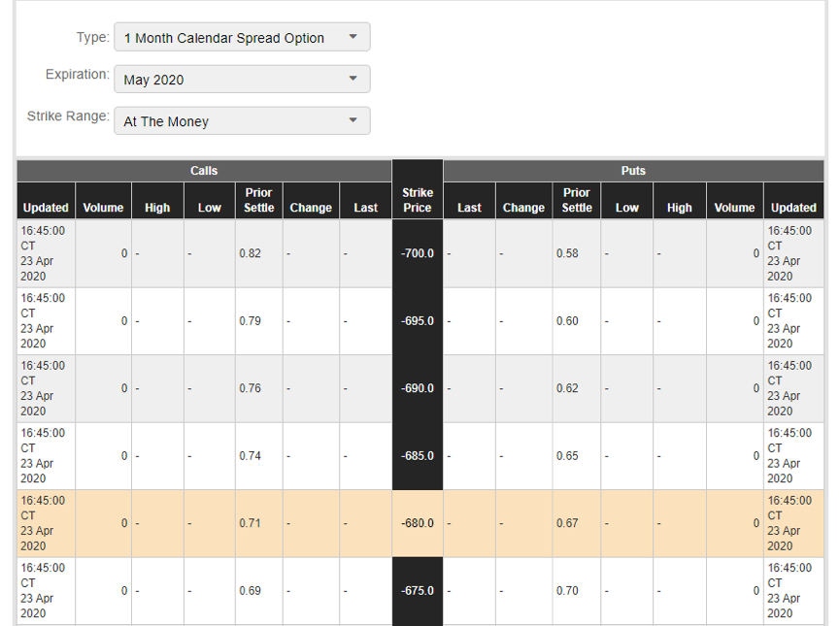The height and width of the screenshot is (626, 840).
Task: Click the -675.0 strike price cell
Action: click(x=418, y=591)
